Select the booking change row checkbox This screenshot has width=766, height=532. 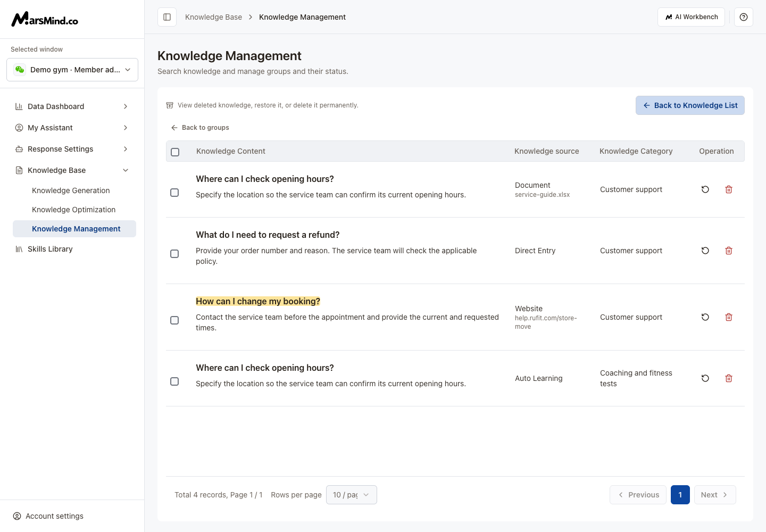click(174, 320)
